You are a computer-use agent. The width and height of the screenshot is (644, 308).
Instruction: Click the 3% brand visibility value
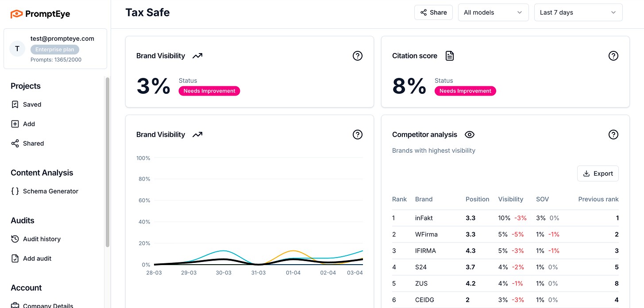click(154, 86)
